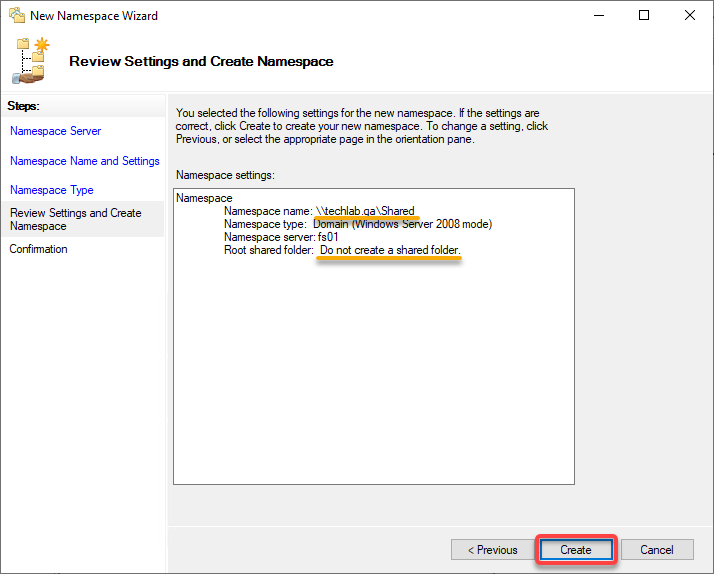Select the Confirmation step in Steps pane
714x574 pixels.
tap(38, 249)
